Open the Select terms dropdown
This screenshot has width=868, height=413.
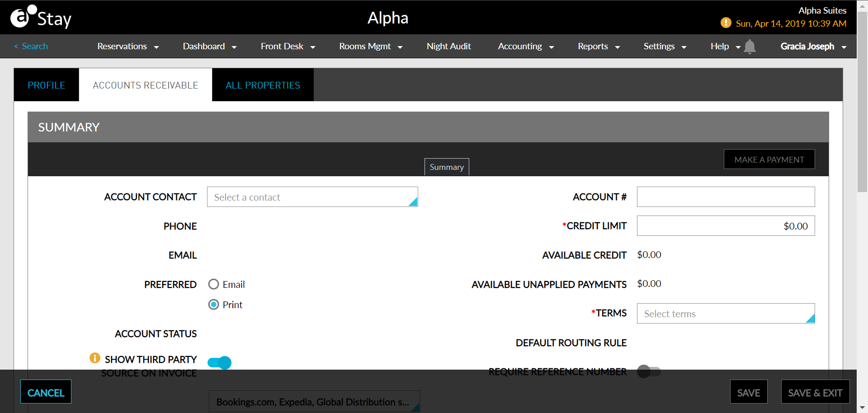725,314
